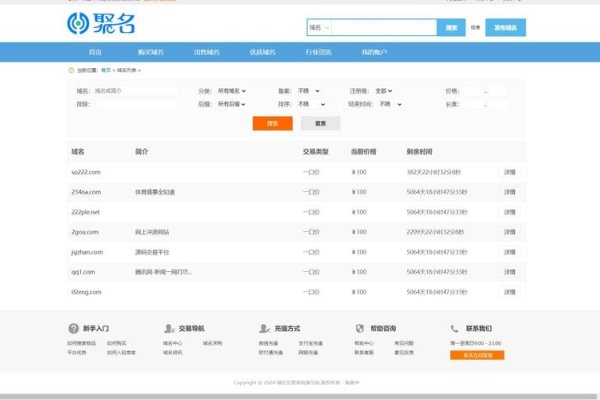The height and width of the screenshot is (400, 600).
Task: Click the 网银充值 footer link
Action: click(308, 353)
